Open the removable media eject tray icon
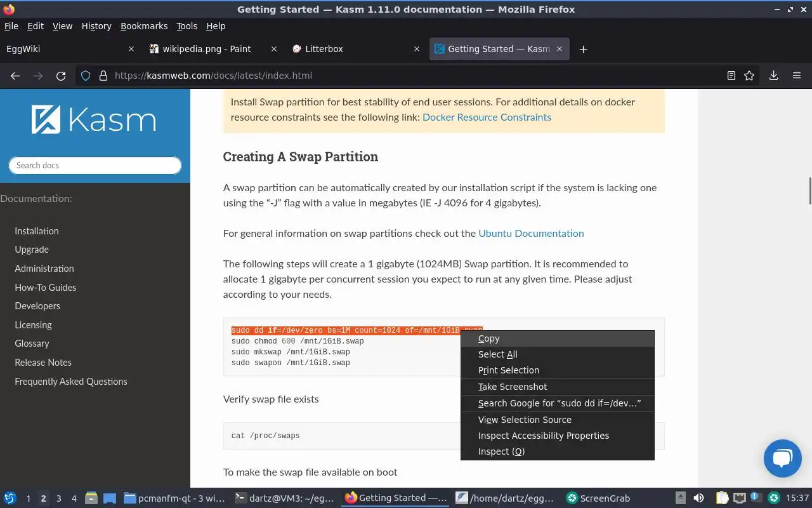 [x=680, y=498]
